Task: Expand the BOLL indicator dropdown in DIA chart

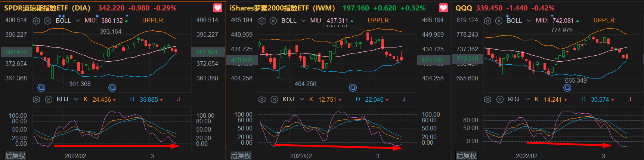Action: (x=77, y=21)
